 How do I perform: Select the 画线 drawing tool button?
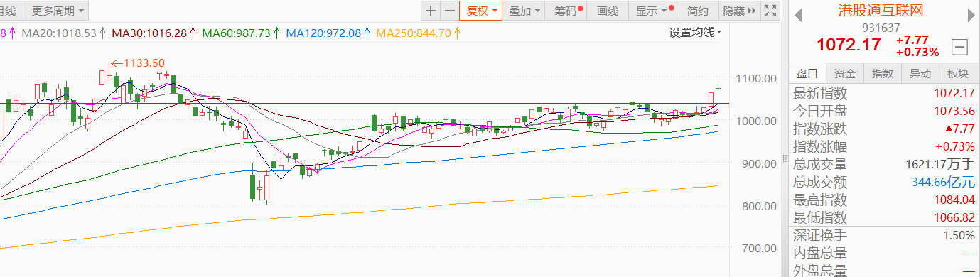pyautogui.click(x=608, y=11)
